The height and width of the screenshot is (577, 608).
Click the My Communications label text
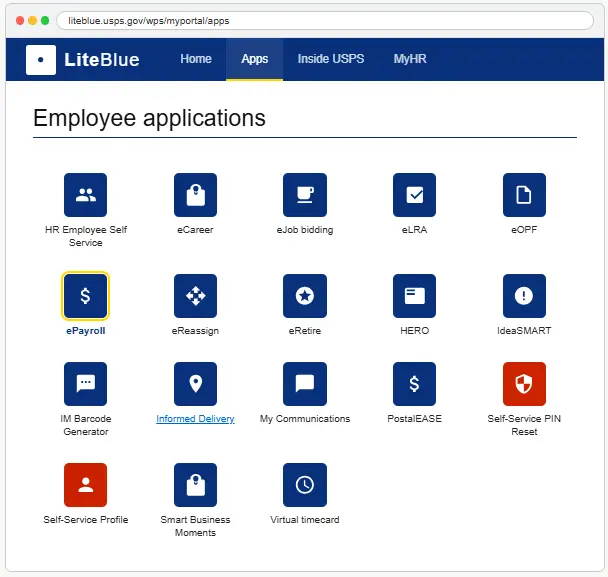coord(305,419)
